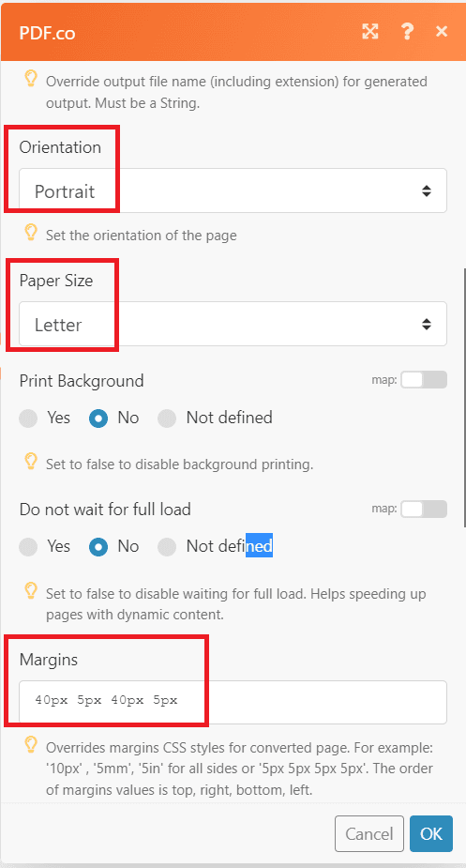
Task: Open the Orientation dropdown set to Portrait
Action: click(x=233, y=191)
